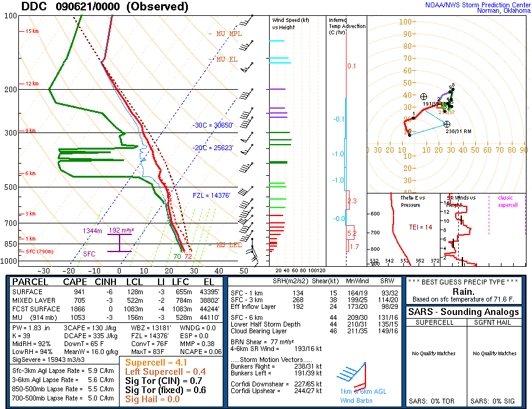
Task: Click the -20C = 25623' label
Action: pyautogui.click(x=213, y=148)
